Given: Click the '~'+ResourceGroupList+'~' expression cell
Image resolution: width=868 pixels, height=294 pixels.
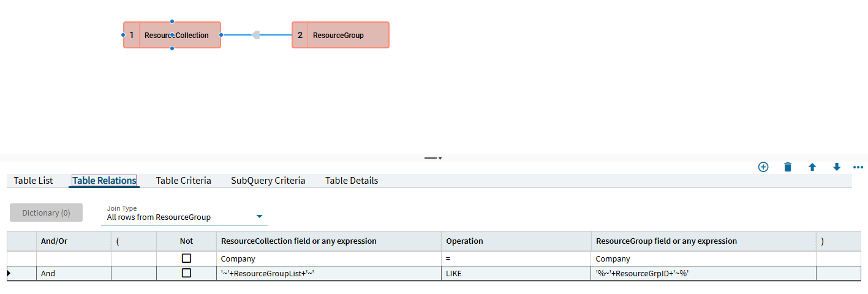Looking at the screenshot, I should pos(328,273).
